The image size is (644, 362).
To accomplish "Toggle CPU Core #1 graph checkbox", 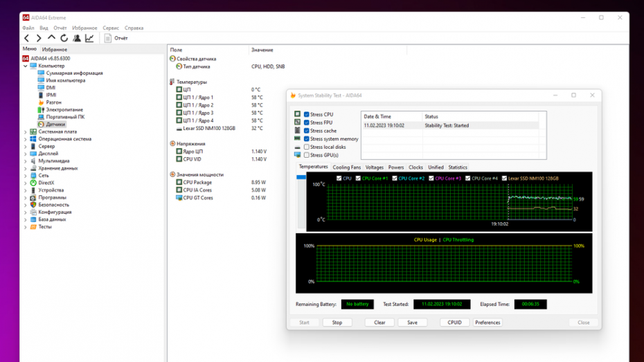I will 358,179.
